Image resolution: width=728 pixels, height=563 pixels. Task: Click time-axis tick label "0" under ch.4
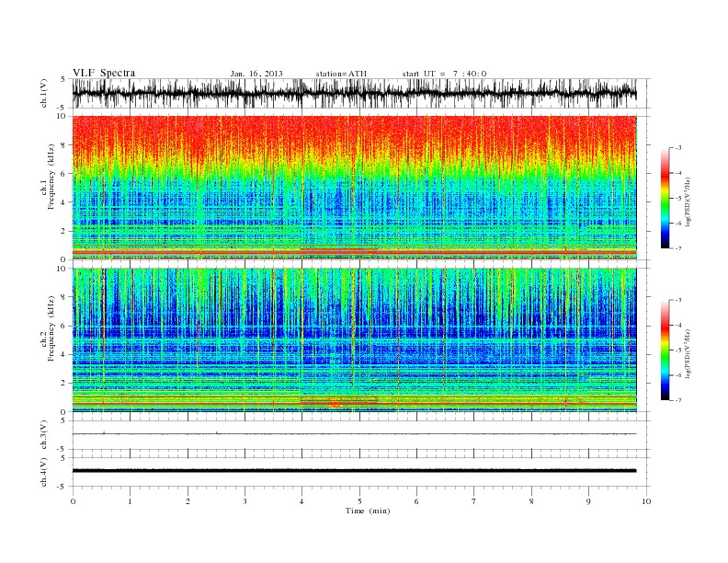tap(73, 501)
